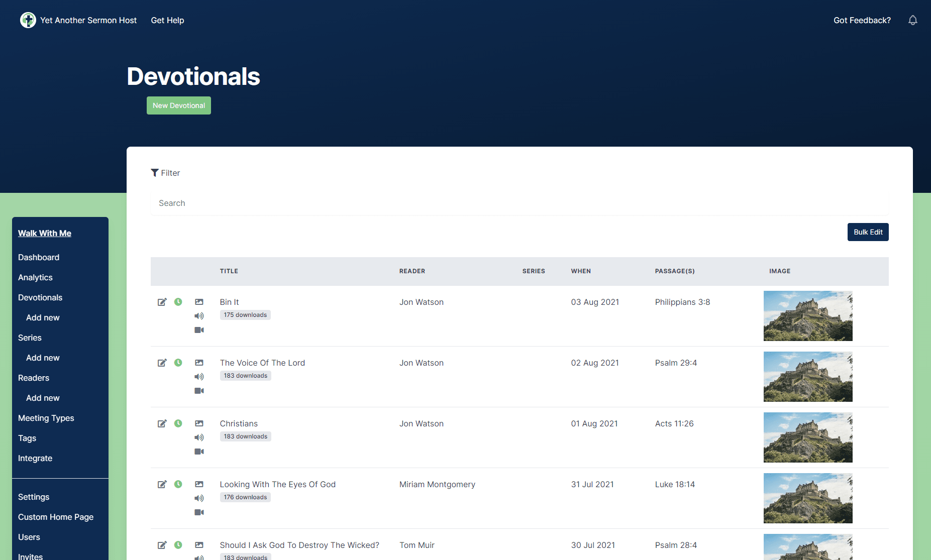The image size is (931, 560).
Task: Sort table by the WHEN column header
Action: 580,271
